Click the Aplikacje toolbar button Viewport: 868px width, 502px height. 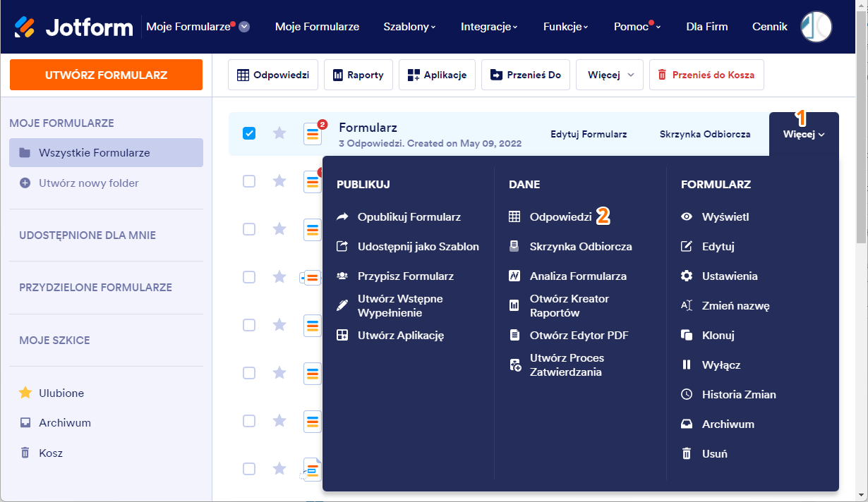tap(437, 75)
